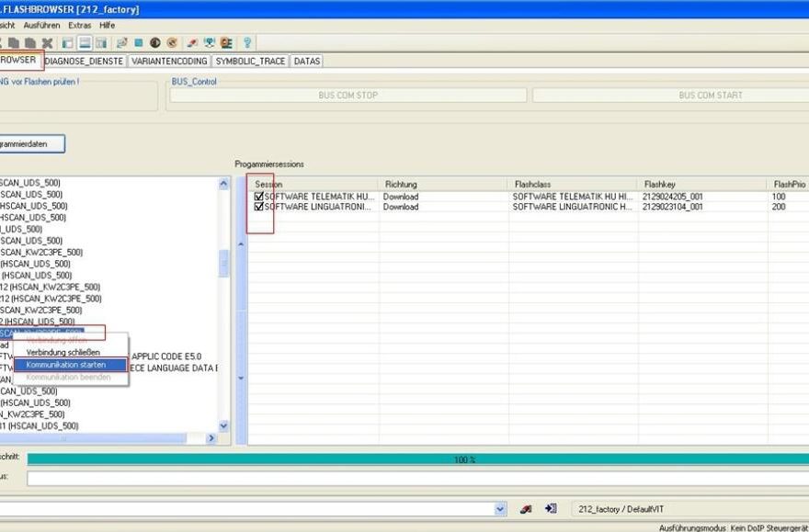The height and width of the screenshot is (532, 809).
Task: Click status text 212_factory / DefaultVIT
Action: (621, 509)
